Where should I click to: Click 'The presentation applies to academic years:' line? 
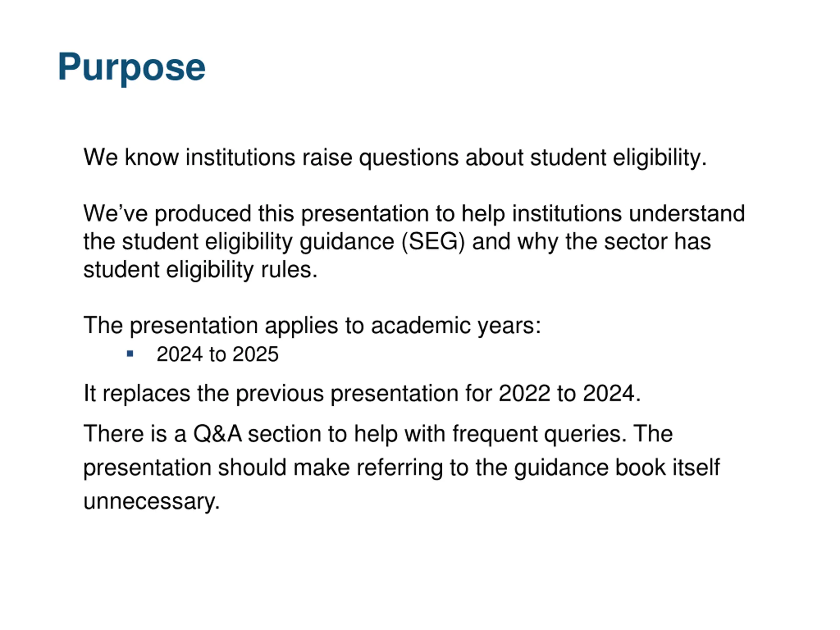[312, 326]
